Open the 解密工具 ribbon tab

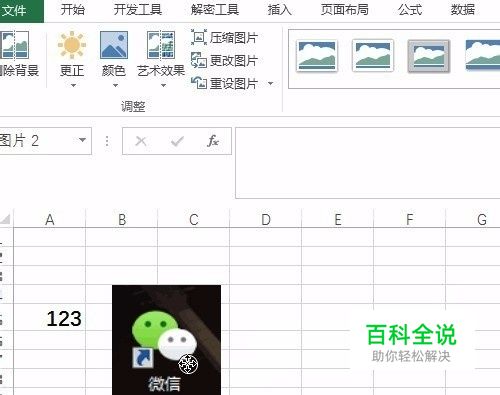[x=215, y=10]
